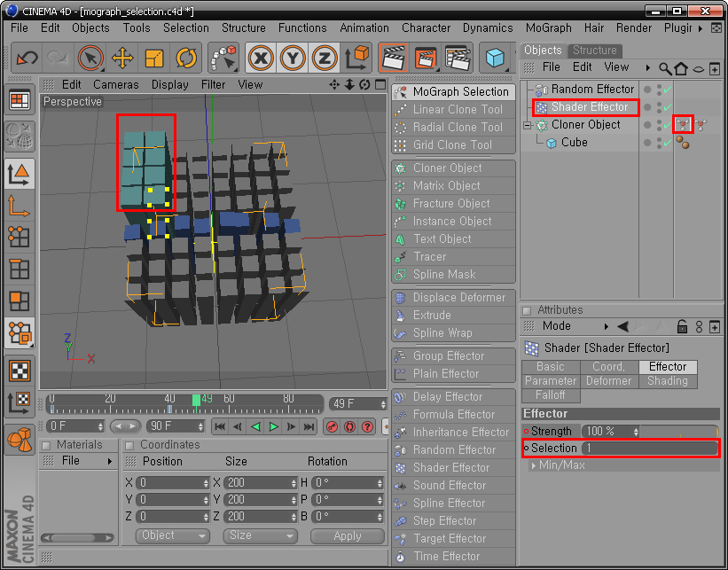Select the Live Selection tool
Image resolution: width=728 pixels, height=570 pixels.
pos(90,59)
